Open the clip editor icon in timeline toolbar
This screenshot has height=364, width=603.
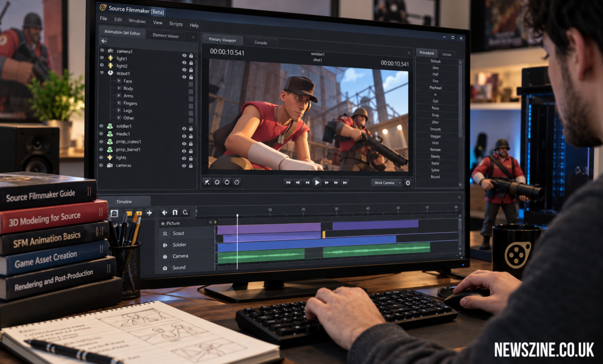[x=114, y=213]
